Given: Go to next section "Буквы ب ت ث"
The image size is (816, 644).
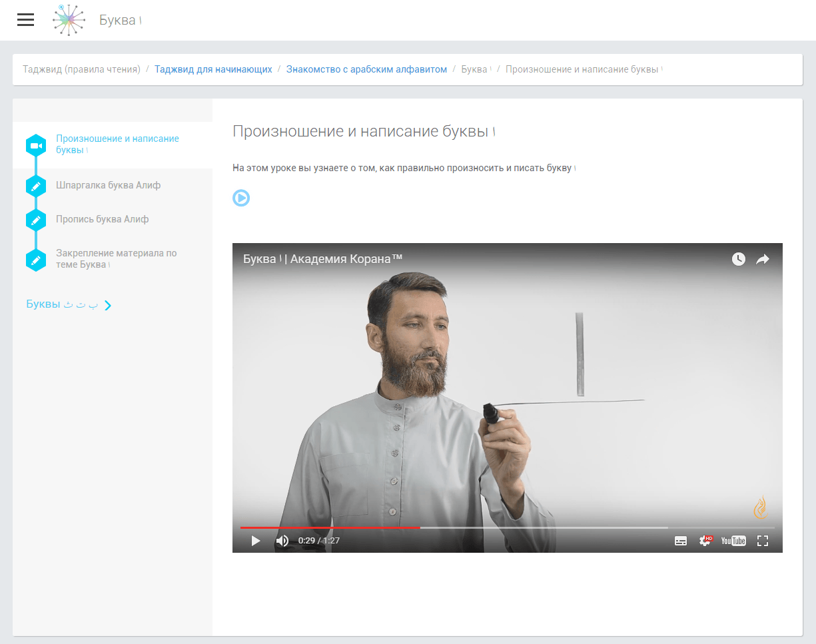Looking at the screenshot, I should [x=62, y=304].
